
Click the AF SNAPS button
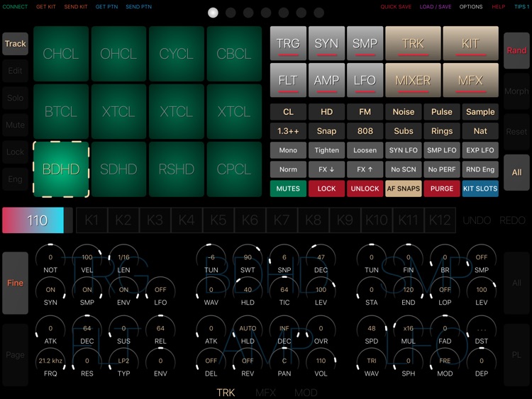pos(404,189)
